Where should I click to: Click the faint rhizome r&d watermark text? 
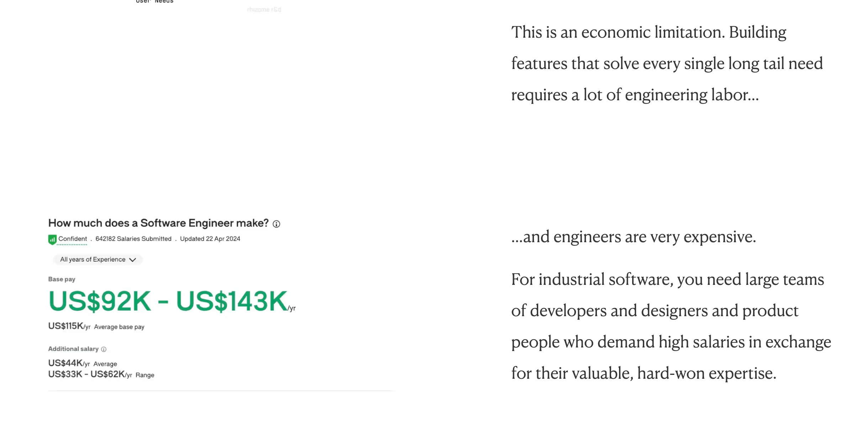tap(264, 10)
